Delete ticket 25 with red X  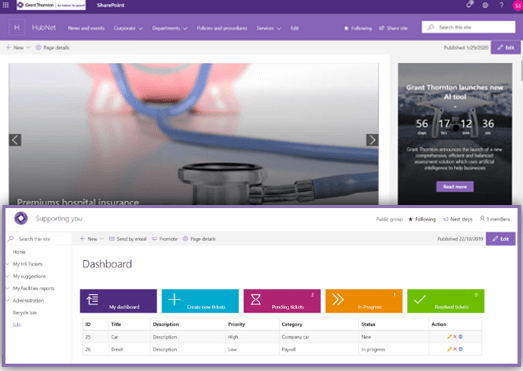tap(455, 337)
